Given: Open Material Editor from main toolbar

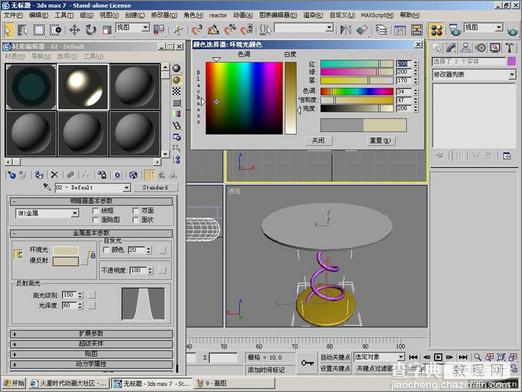Looking at the screenshot, I should coord(436,30).
